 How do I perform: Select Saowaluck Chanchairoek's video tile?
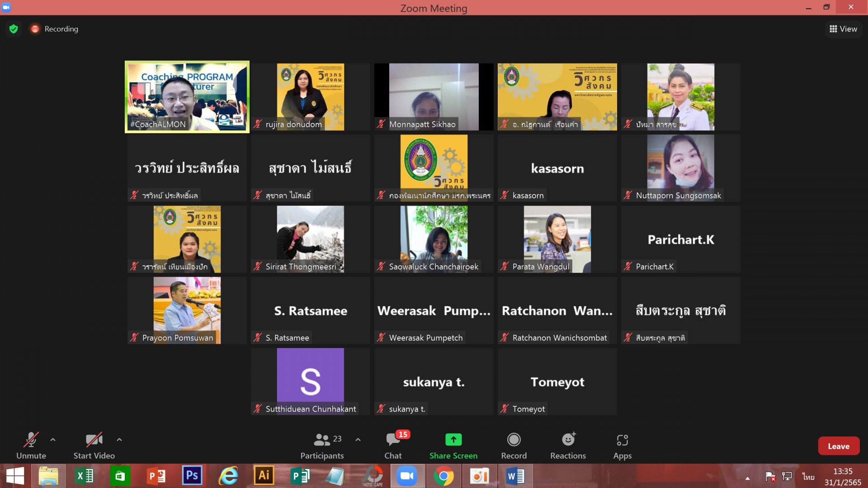(x=434, y=239)
